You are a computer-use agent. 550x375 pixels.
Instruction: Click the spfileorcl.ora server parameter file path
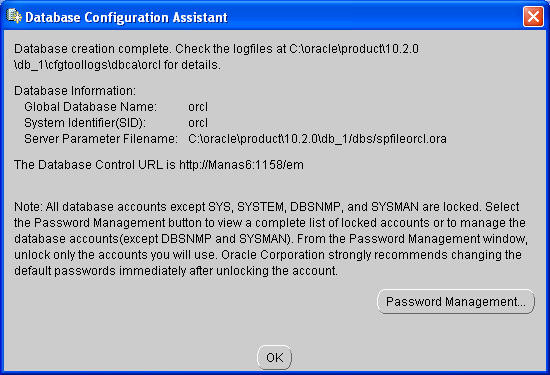(x=317, y=139)
